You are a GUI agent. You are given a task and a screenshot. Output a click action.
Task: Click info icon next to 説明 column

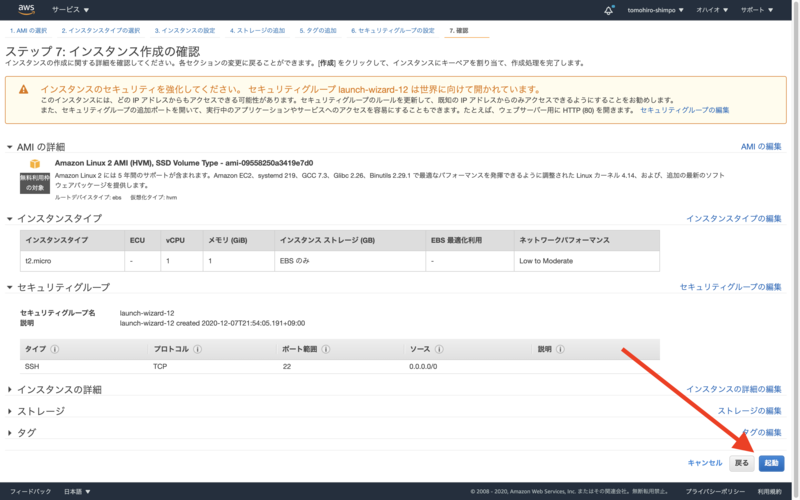point(560,349)
